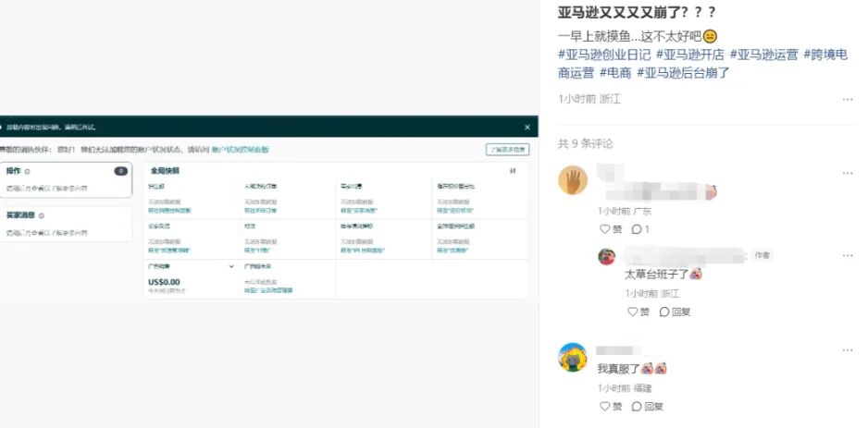Like the author's reply 太草台班子了
Viewport: 868px width, 428px height.
[639, 312]
